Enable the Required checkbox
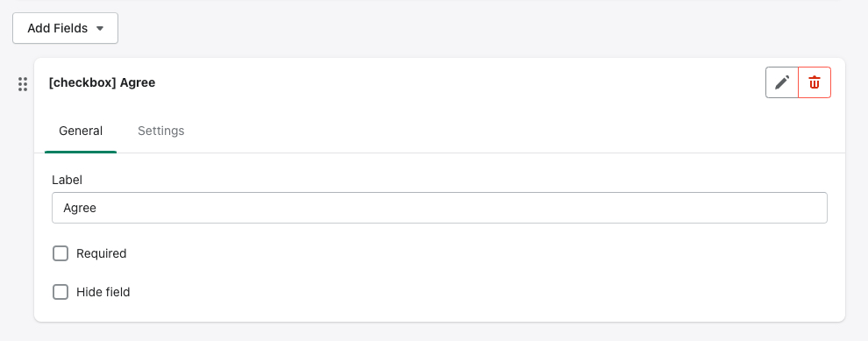 (60, 253)
